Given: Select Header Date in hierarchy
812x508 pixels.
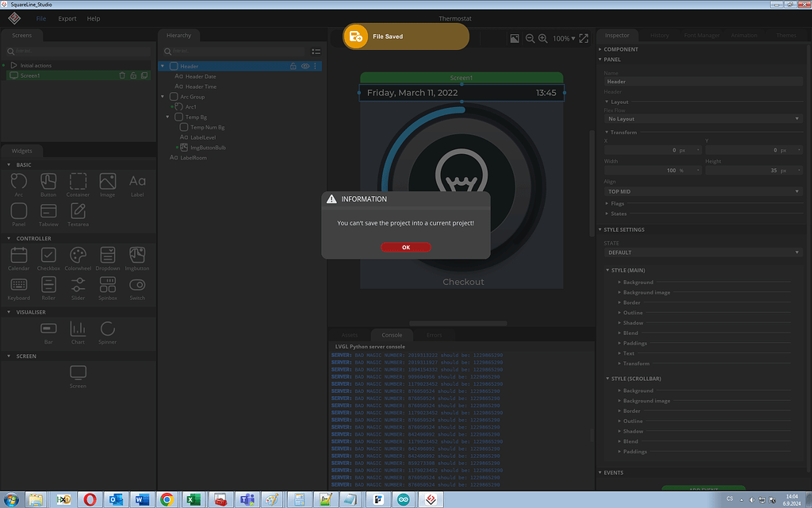Looking at the screenshot, I should [201, 76].
